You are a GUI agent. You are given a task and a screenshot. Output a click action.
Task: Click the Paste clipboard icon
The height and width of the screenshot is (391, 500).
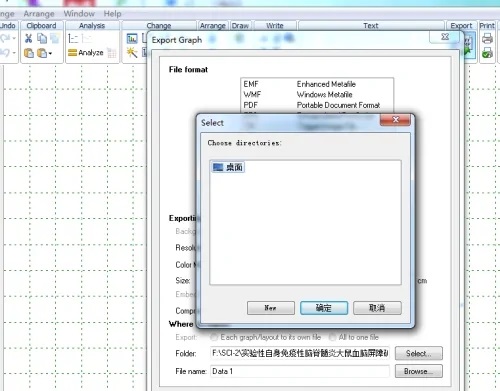point(29,53)
